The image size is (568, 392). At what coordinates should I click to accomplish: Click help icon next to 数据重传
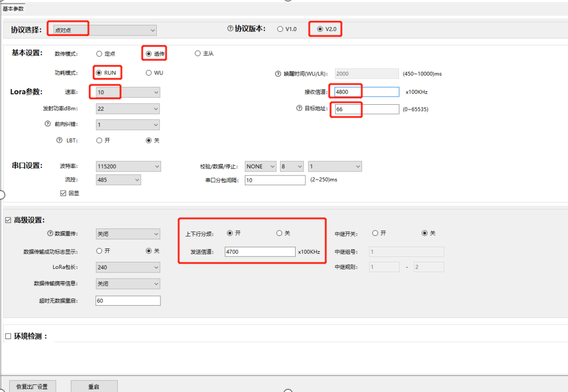(51, 234)
